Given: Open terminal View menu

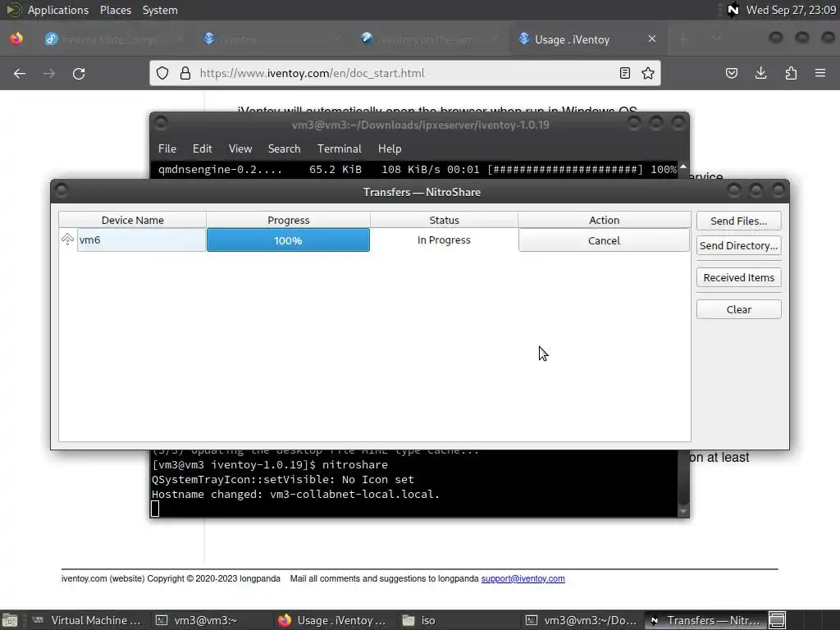Looking at the screenshot, I should (240, 149).
